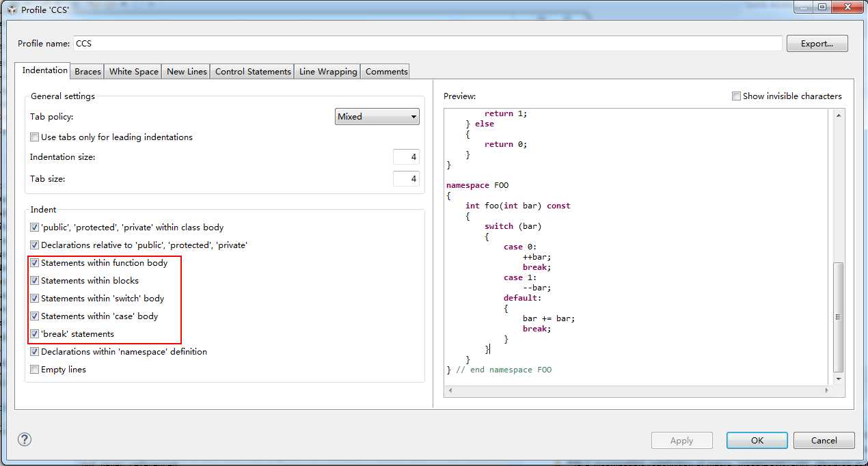
Task: Open the New Lines tab
Action: click(187, 71)
